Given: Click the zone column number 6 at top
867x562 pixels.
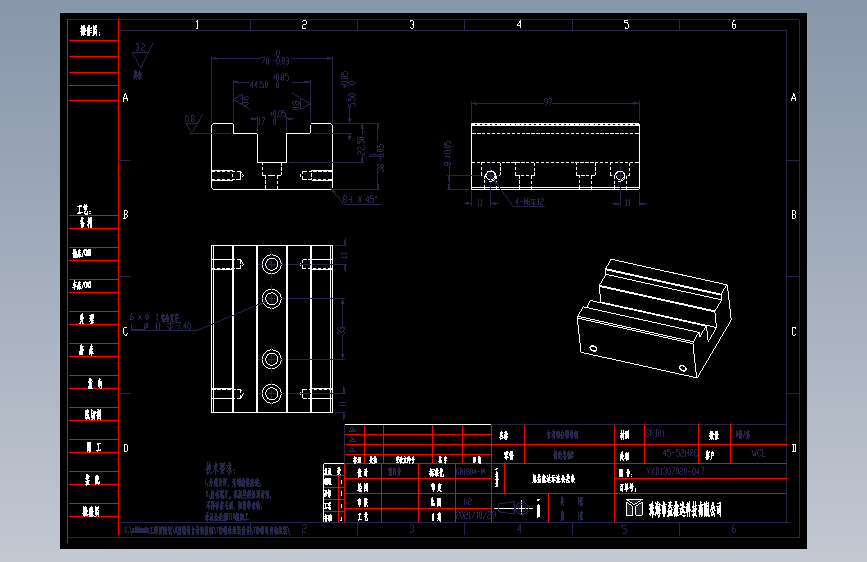Looking at the screenshot, I should (734, 25).
